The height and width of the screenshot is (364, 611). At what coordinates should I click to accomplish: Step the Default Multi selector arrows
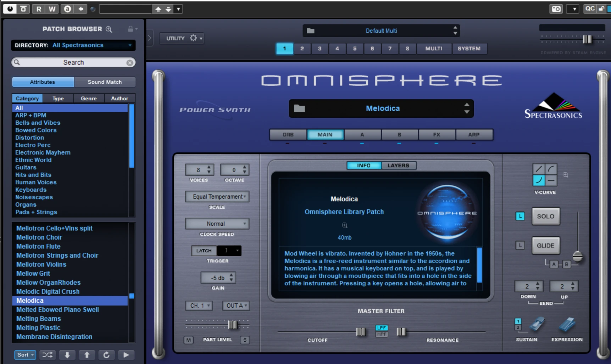pyautogui.click(x=455, y=30)
